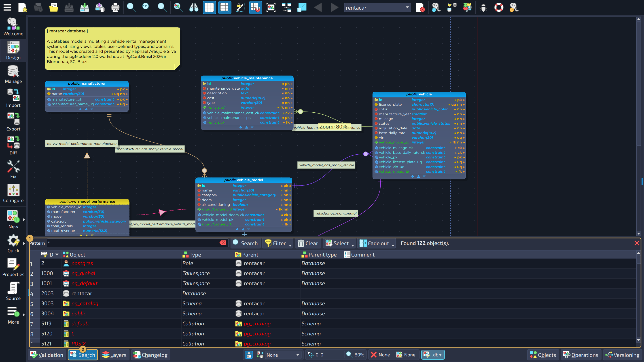Open the Validation panel tab
The image size is (644, 362).
click(47, 355)
